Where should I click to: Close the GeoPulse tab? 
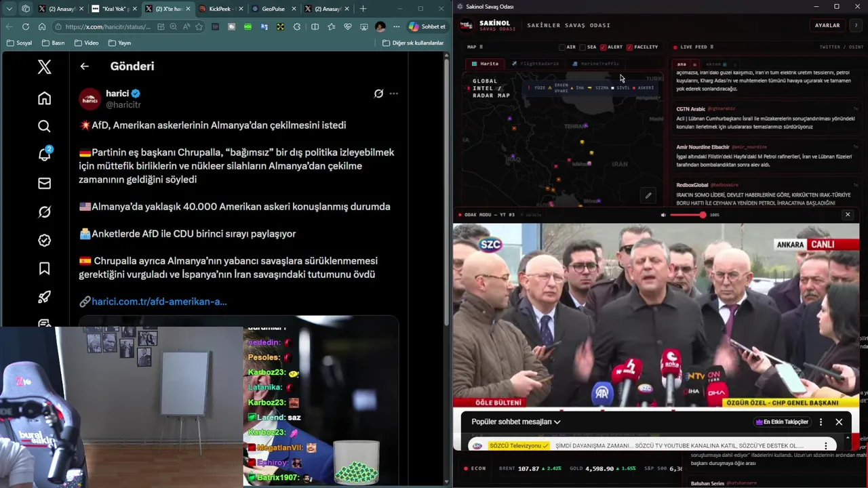click(294, 9)
